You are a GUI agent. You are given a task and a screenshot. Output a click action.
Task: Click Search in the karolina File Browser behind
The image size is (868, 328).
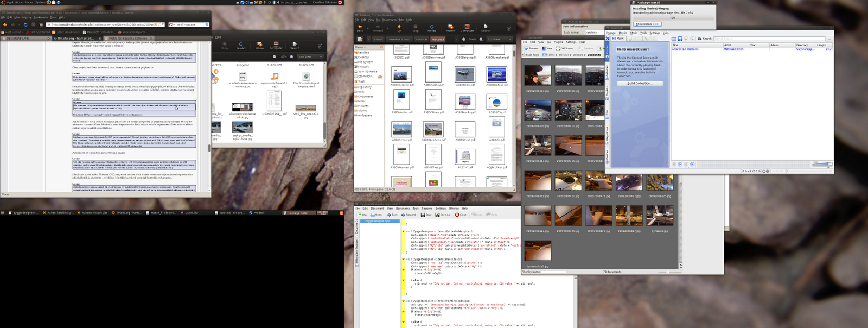click(x=295, y=46)
